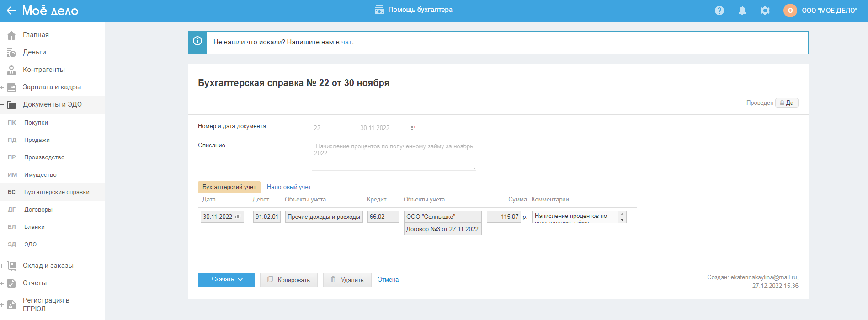This screenshot has width=868, height=320.
Task: Click the comment field down arrow
Action: [622, 220]
